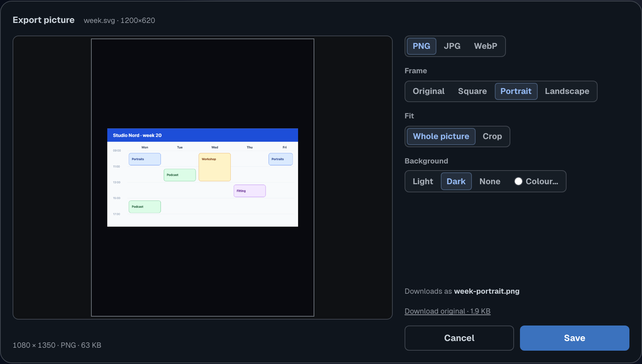Click the Fitting event in preview
The height and width of the screenshot is (364, 642).
[x=250, y=191]
